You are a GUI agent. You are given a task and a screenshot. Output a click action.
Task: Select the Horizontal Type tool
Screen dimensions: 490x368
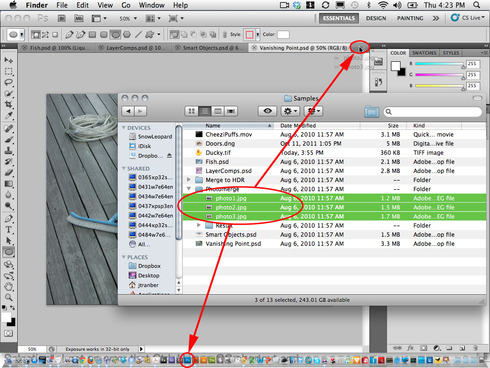click(x=9, y=230)
